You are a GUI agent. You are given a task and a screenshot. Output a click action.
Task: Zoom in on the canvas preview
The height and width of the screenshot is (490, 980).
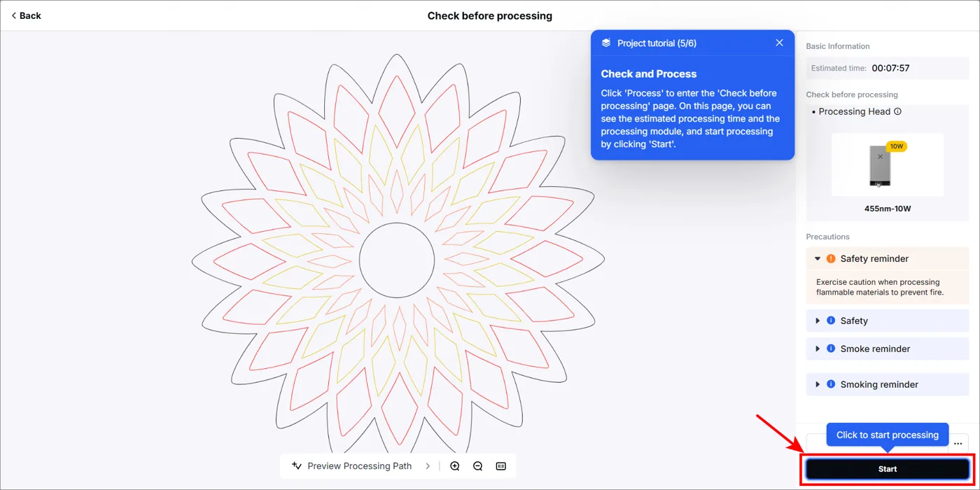tap(455, 466)
